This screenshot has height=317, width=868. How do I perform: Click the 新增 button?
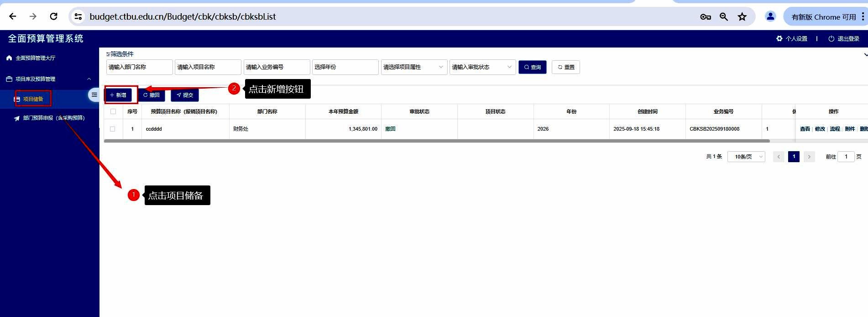(118, 95)
